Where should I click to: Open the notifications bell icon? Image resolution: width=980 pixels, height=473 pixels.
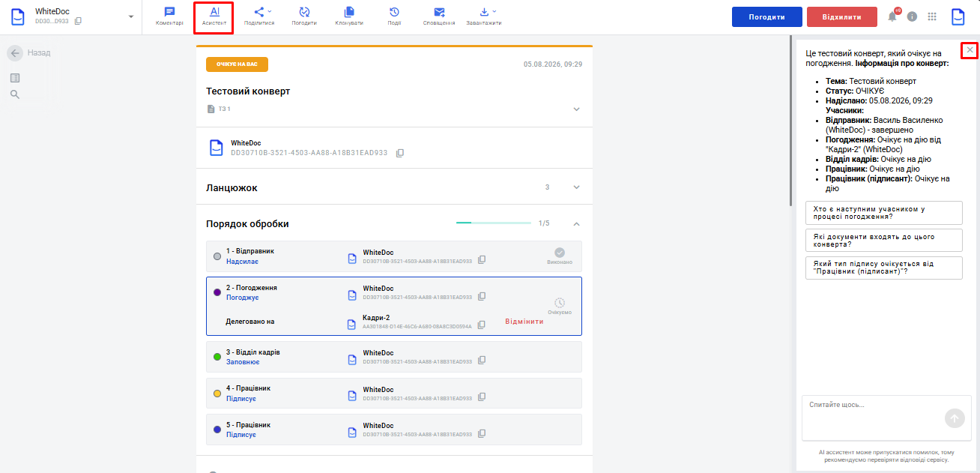[892, 16]
